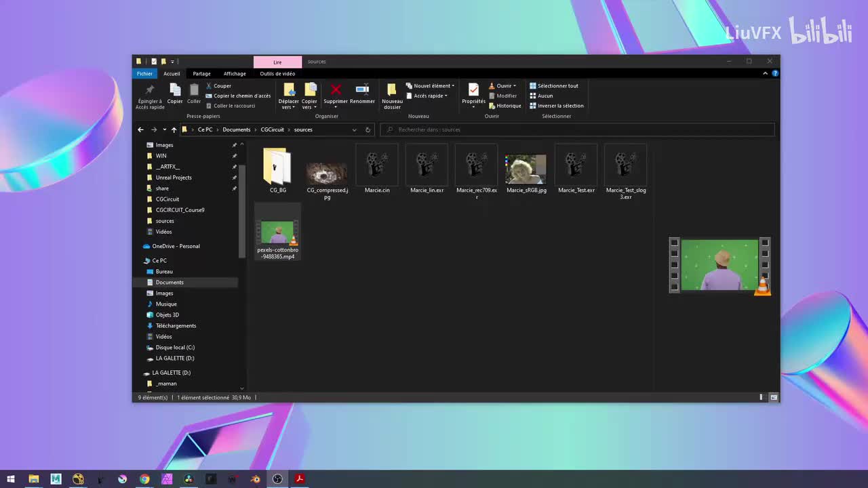Image resolution: width=868 pixels, height=488 pixels.
Task: Open ribbon help question mark
Action: tap(775, 73)
